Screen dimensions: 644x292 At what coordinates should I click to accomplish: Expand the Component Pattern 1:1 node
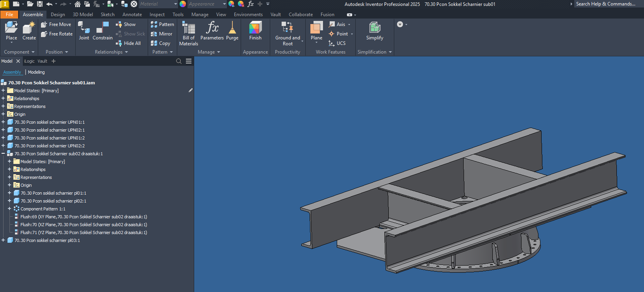pos(9,209)
